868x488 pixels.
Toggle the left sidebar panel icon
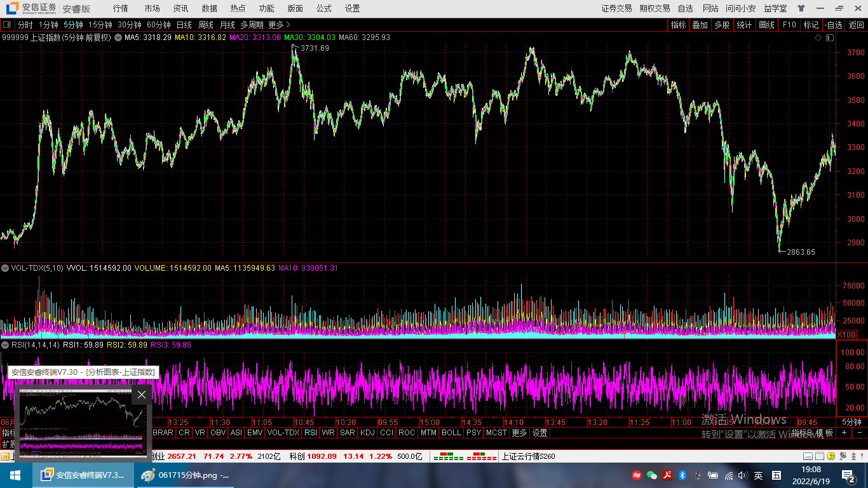[x=8, y=25]
